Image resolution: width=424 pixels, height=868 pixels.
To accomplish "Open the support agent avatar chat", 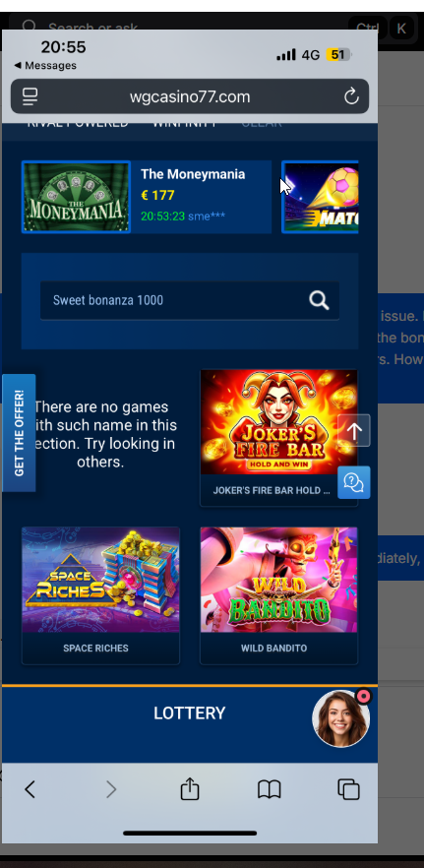I will (x=341, y=718).
